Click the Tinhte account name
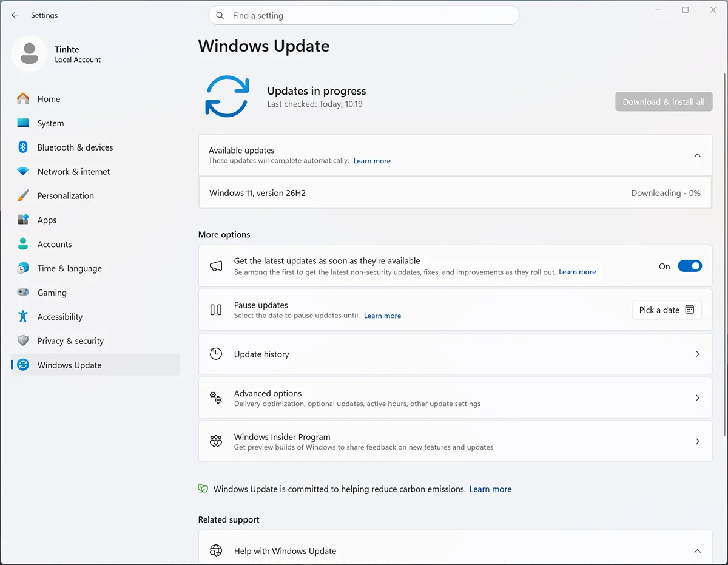The width and height of the screenshot is (728, 565). coord(67,49)
